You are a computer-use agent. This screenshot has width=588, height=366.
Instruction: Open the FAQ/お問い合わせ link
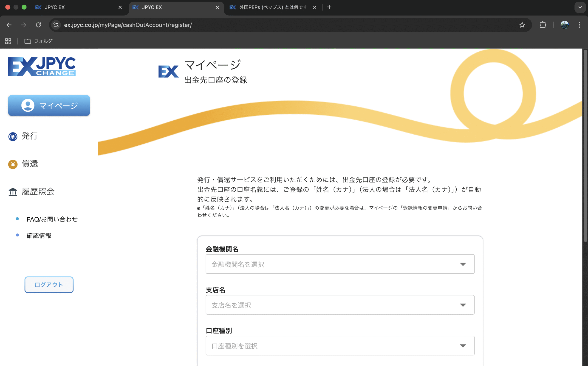point(52,219)
